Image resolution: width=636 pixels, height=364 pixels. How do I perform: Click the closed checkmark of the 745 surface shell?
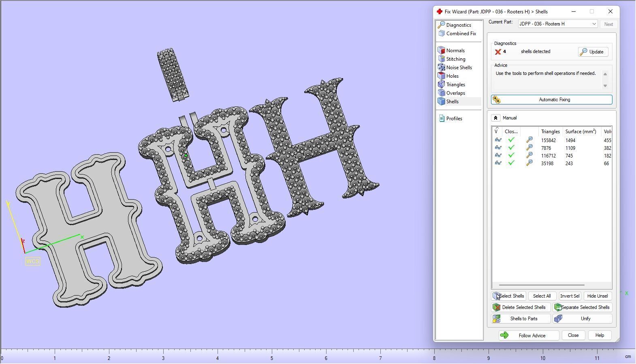pyautogui.click(x=511, y=155)
